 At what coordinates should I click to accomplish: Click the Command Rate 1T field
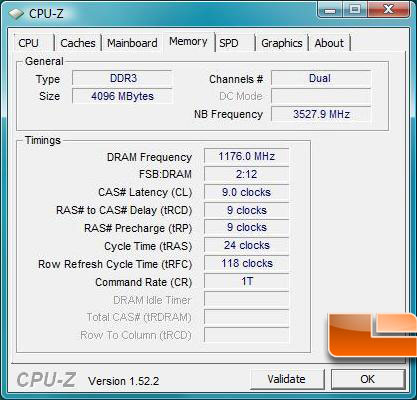(x=246, y=281)
